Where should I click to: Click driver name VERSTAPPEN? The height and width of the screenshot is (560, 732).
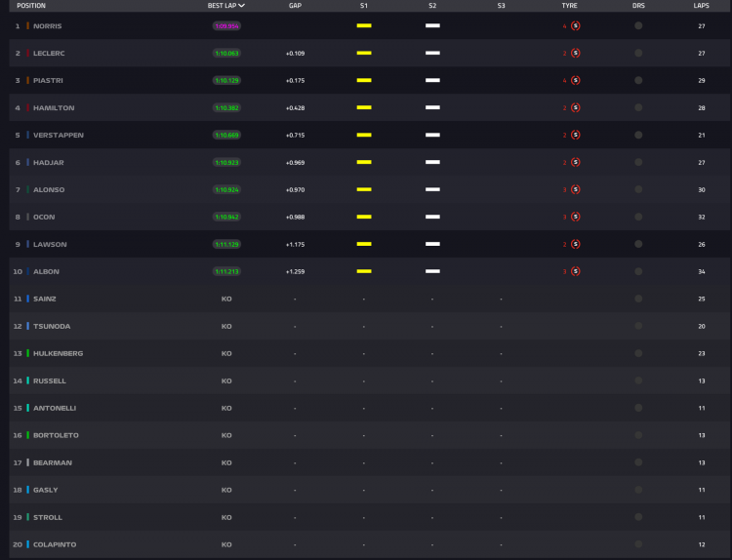point(59,135)
